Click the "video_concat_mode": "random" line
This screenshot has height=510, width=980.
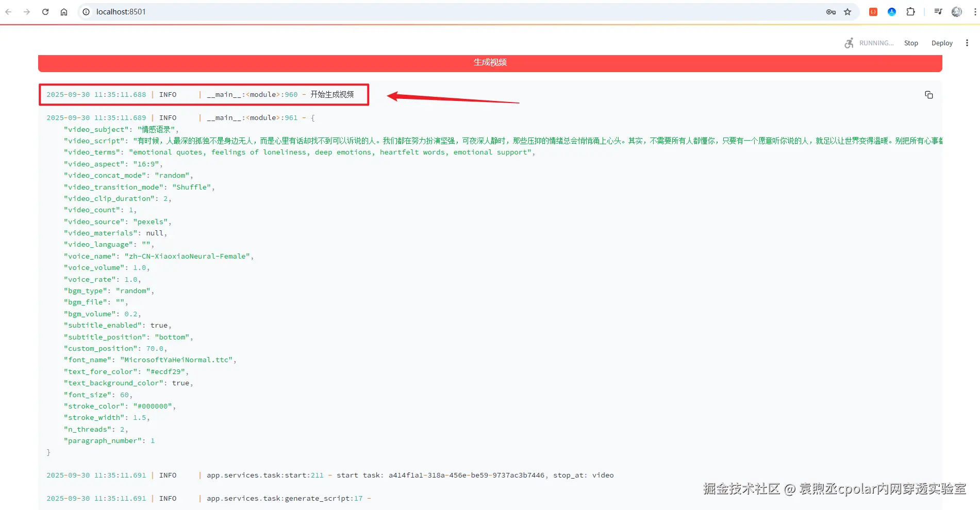(128, 175)
